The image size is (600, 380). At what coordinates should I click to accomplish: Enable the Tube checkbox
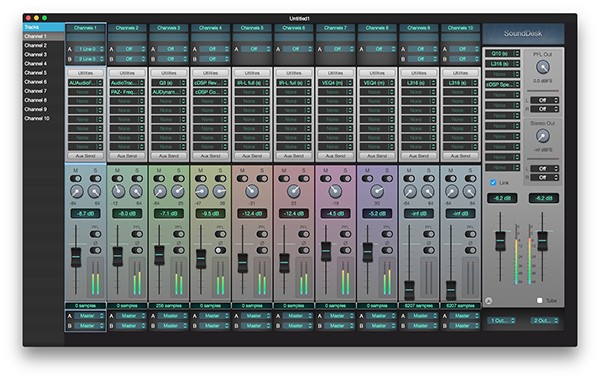tap(540, 300)
